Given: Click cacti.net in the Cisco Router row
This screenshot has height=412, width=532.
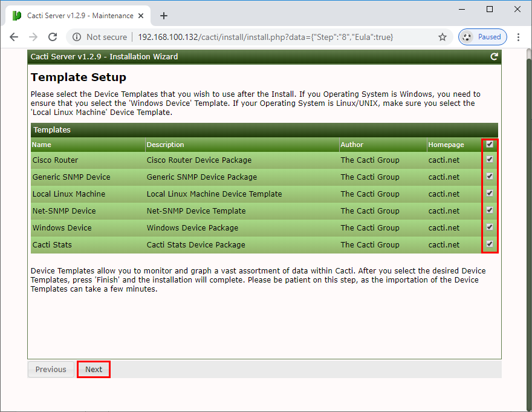Looking at the screenshot, I should coord(444,160).
